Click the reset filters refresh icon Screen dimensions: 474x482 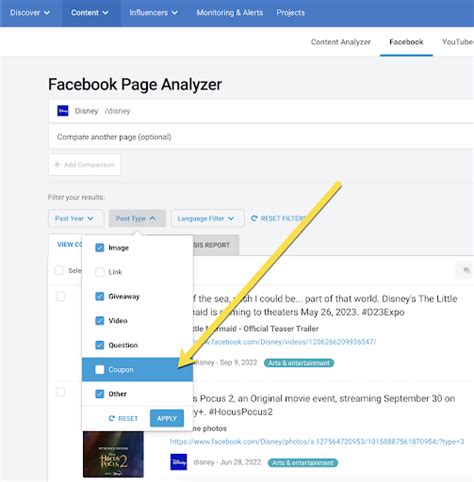(x=254, y=218)
